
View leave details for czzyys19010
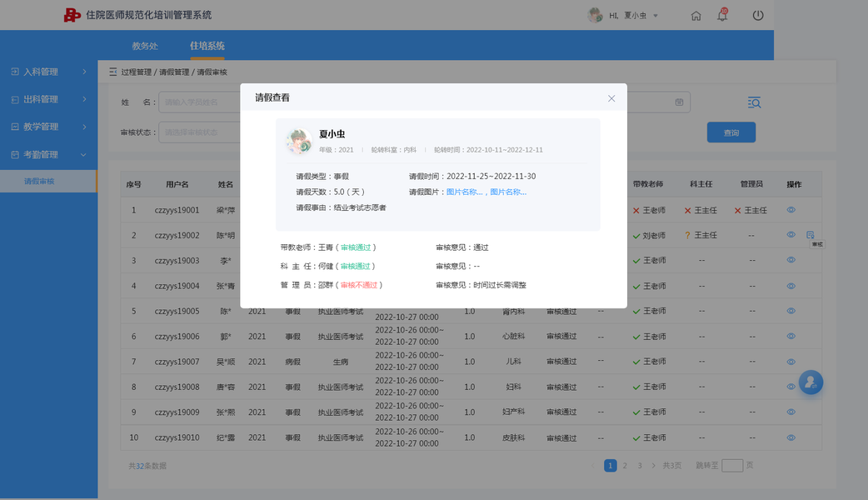[x=791, y=437]
